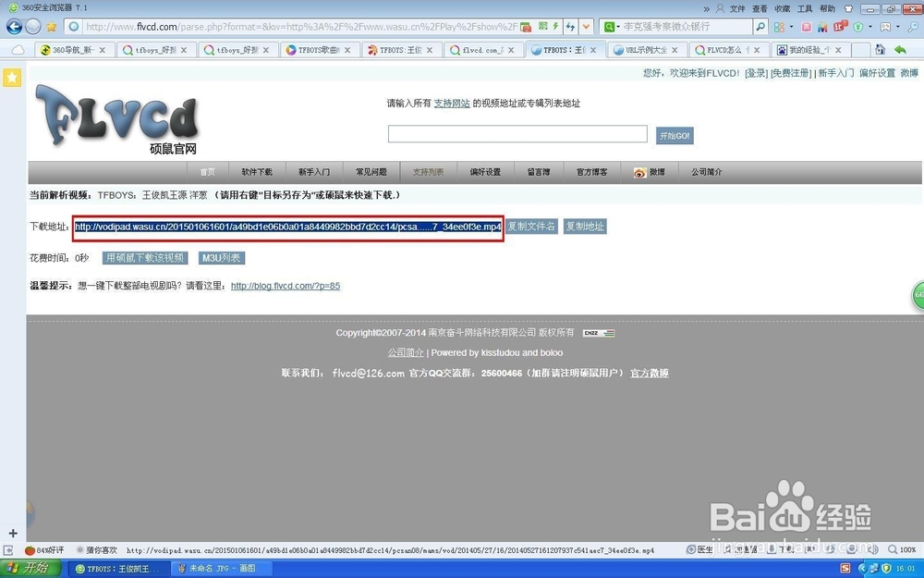Click the 100% zoom control in status bar
Viewport: 924px width, 578px height.
tap(902, 549)
